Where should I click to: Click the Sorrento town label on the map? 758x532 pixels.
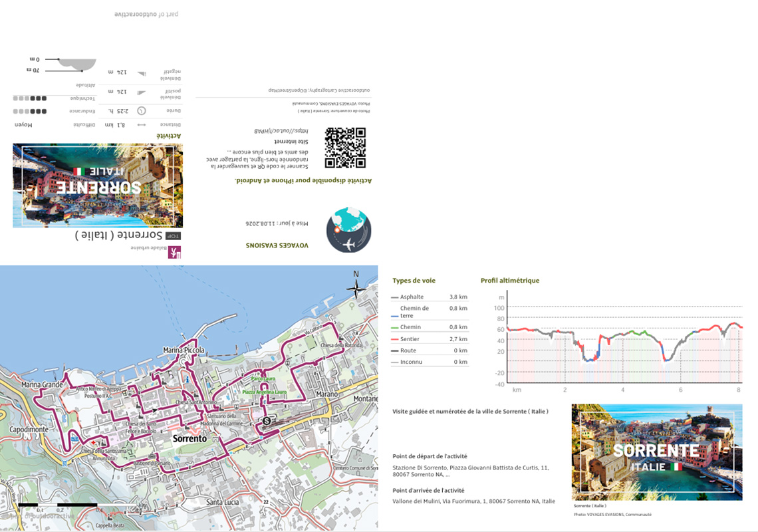point(189,439)
